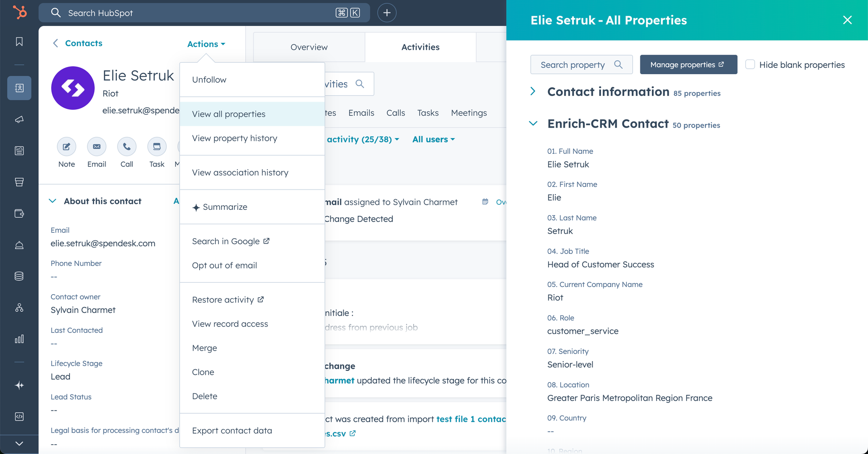Select View property history from the menu
Image resolution: width=868 pixels, height=454 pixels.
click(x=234, y=138)
